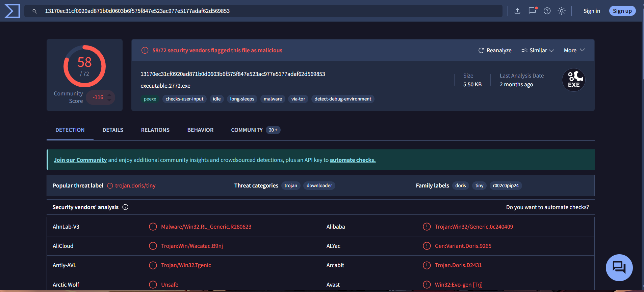Viewport: 644px width, 292px height.
Task: Open the COMMUNITY tab
Action: (247, 130)
